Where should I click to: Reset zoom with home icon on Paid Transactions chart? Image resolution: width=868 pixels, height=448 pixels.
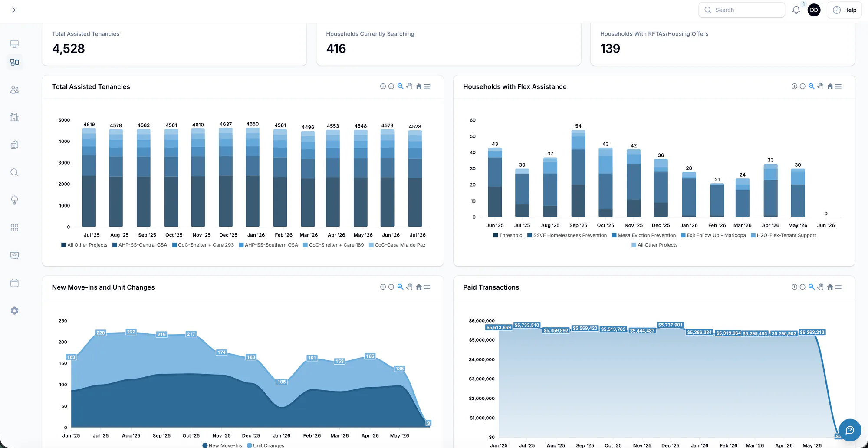point(830,287)
